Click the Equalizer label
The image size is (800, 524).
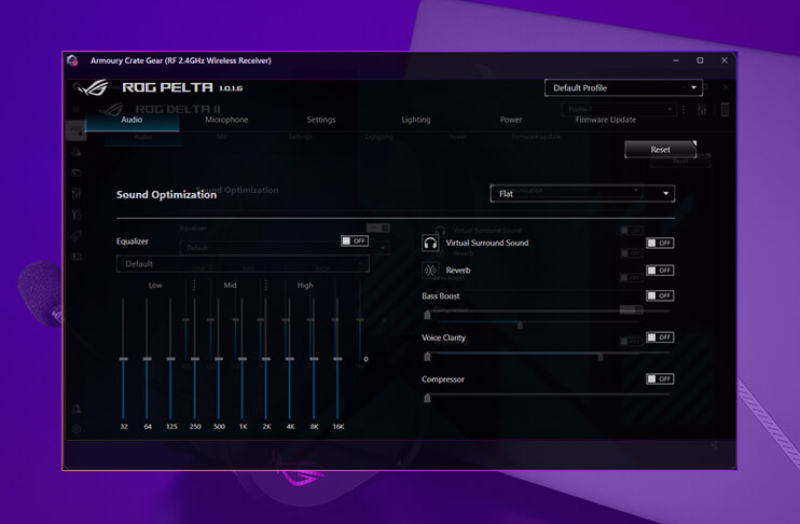133,241
